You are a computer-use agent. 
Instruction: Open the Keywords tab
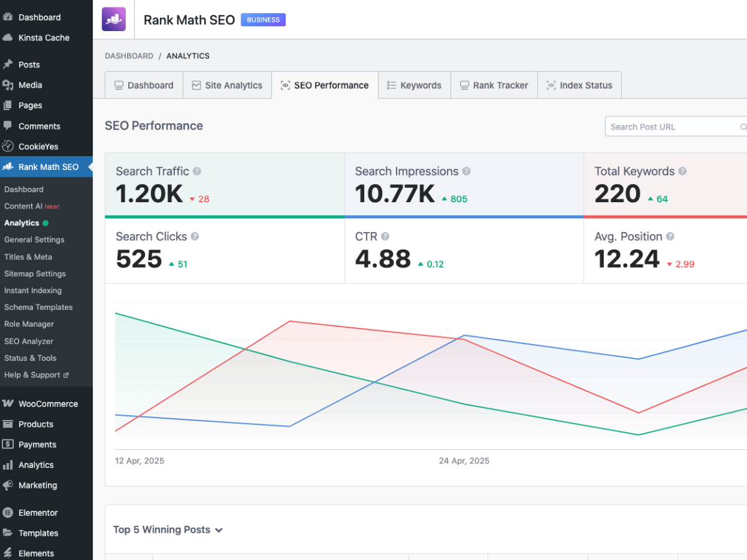414,85
